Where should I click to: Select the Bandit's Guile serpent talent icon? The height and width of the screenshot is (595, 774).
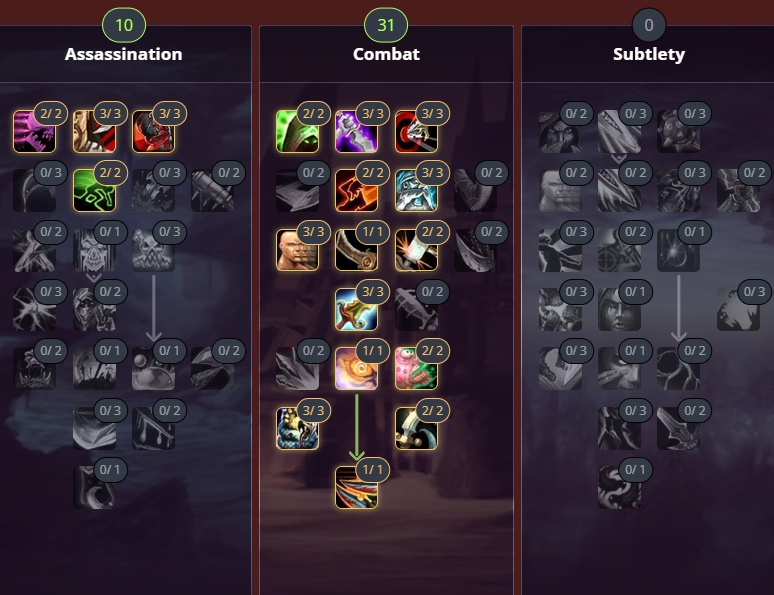(297, 428)
